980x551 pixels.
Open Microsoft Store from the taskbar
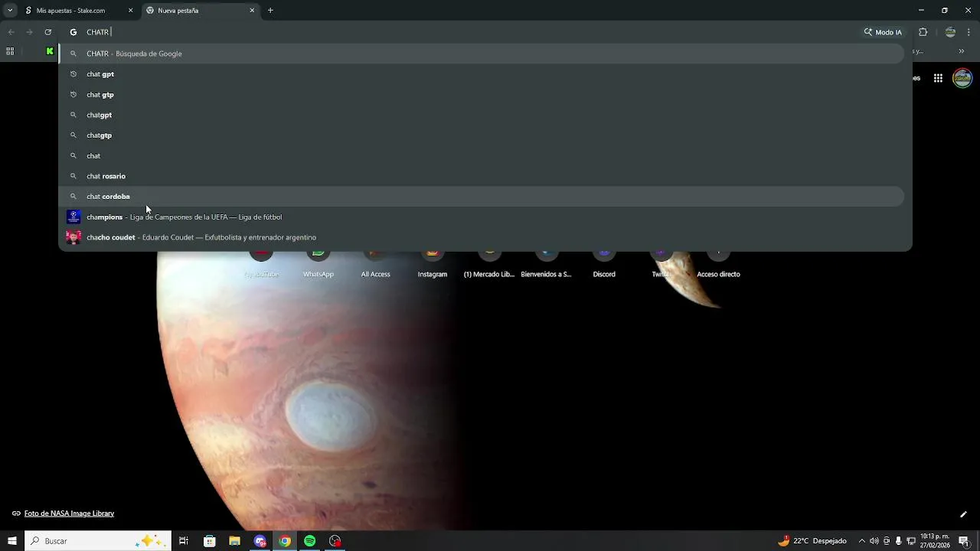pos(210,541)
